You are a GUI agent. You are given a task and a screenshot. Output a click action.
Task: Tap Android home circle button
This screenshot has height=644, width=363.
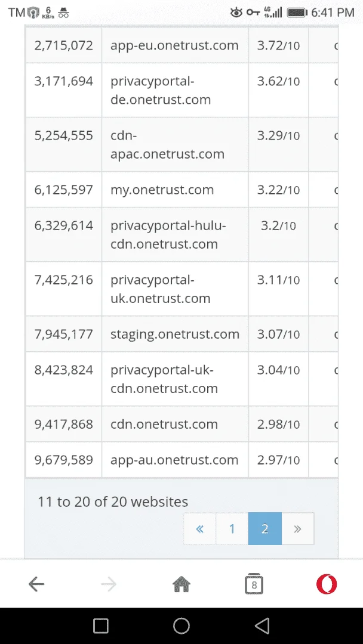point(181,626)
